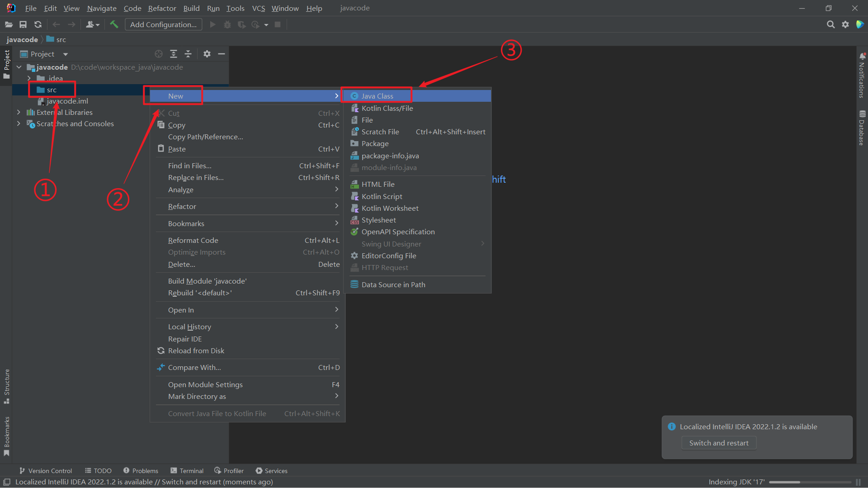The width and height of the screenshot is (868, 488).
Task: Click the user profile dropdown icon in toolbar
Action: [93, 24]
